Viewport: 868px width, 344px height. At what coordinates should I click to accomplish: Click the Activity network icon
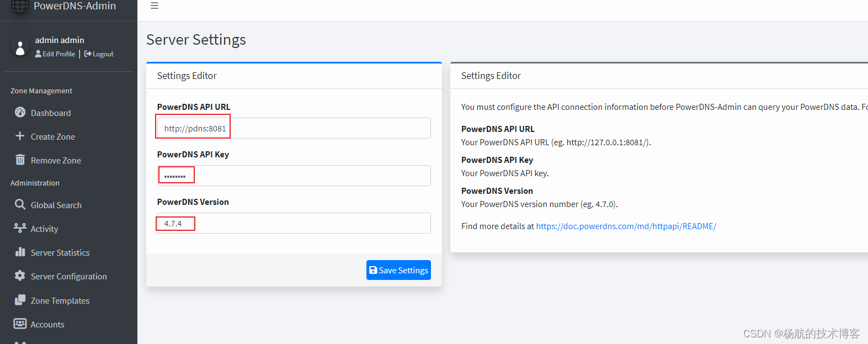pyautogui.click(x=20, y=228)
